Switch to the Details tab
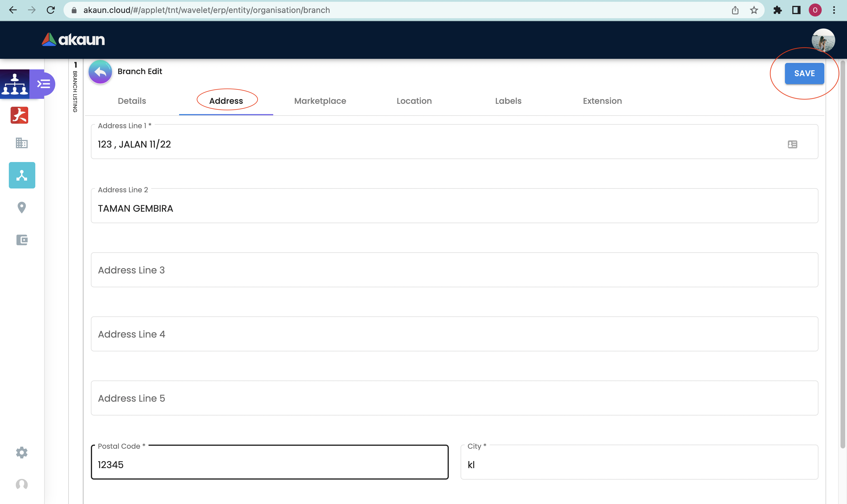The image size is (847, 504). coord(132,101)
